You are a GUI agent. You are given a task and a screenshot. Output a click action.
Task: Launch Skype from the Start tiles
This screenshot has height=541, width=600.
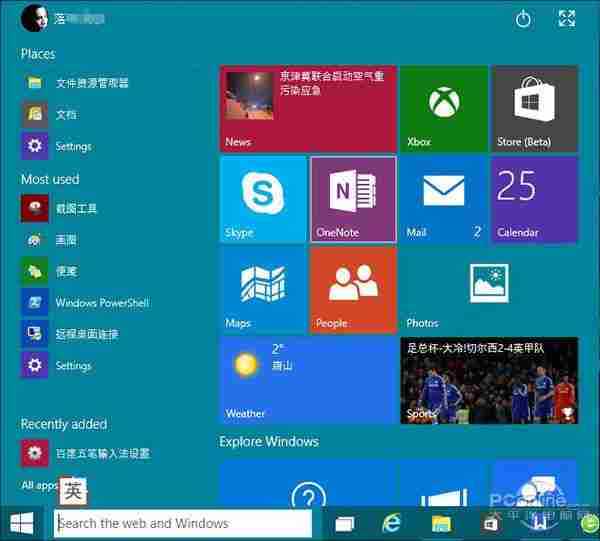pos(263,199)
